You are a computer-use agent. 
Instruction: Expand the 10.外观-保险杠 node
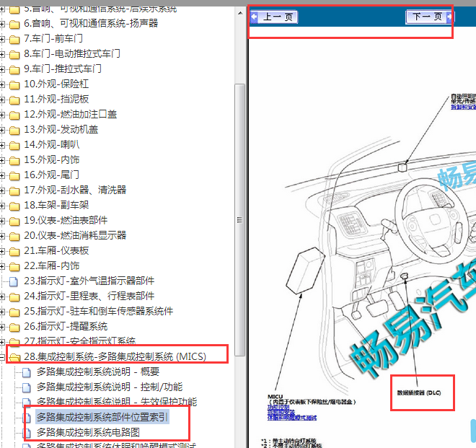[2, 84]
